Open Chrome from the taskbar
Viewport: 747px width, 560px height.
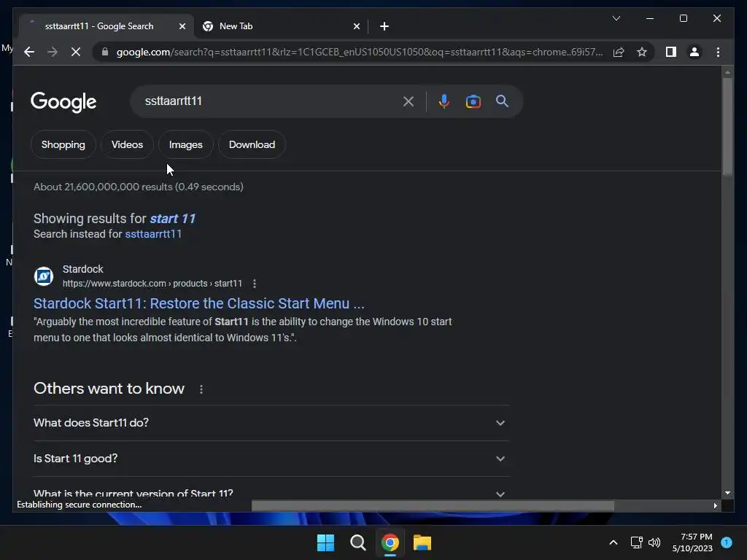(x=390, y=542)
